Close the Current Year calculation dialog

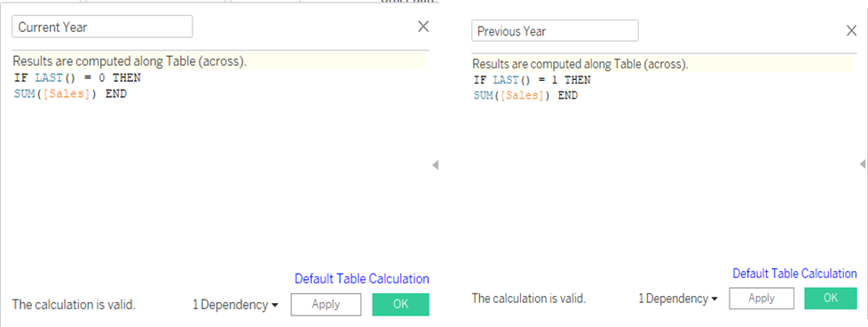[423, 27]
